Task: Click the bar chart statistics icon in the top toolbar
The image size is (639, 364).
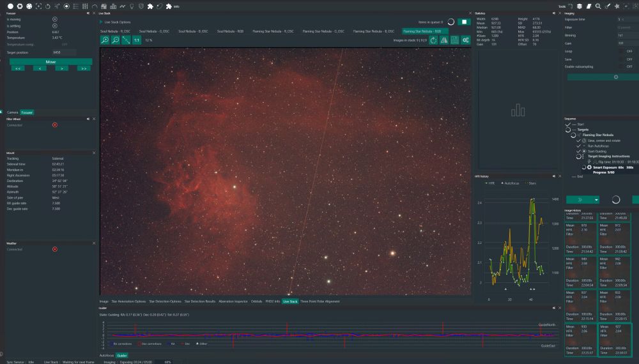Action: (x=113, y=6)
